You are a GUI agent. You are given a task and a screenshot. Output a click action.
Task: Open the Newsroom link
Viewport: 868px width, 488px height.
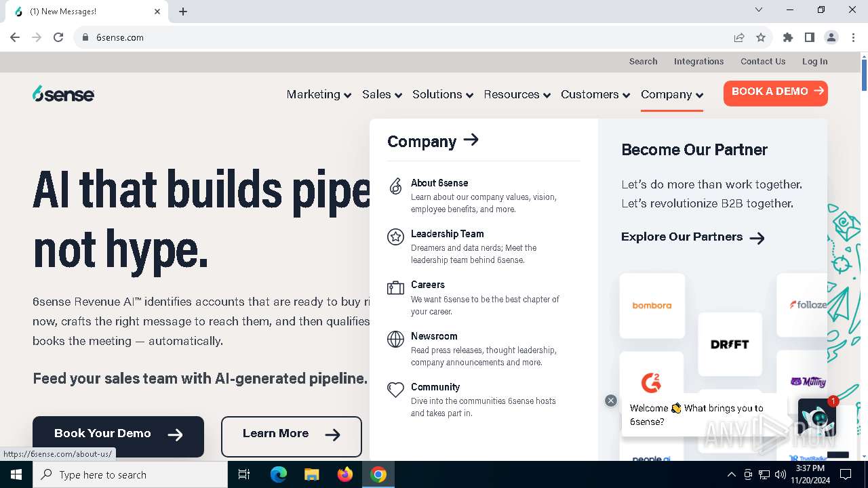[x=434, y=336]
